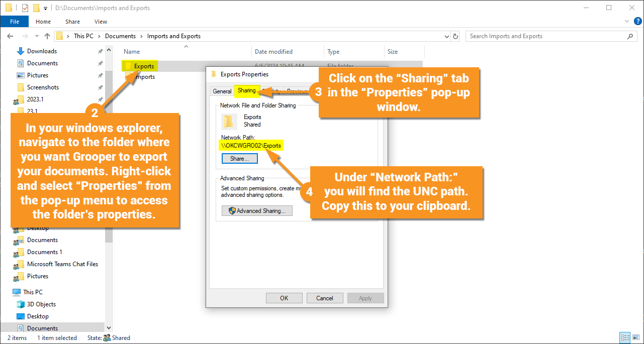Open Explorer Help via question mark
Screen dimensions: 644x344
(637, 21)
